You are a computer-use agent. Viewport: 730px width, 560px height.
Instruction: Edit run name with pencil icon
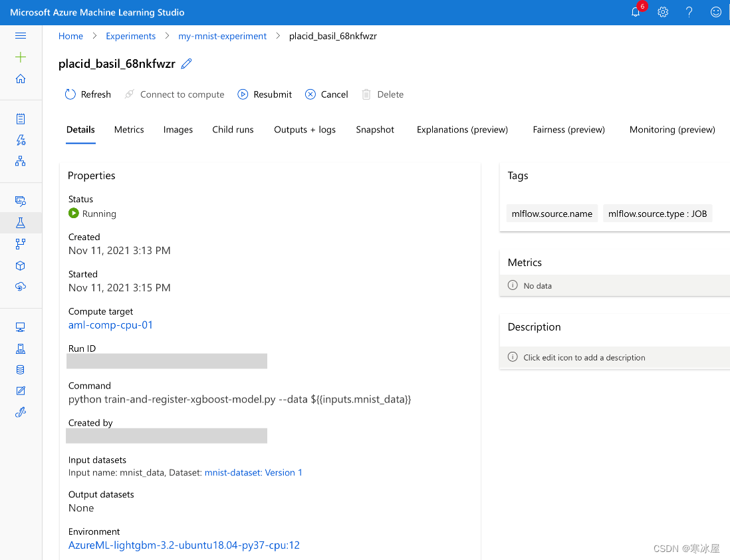[x=187, y=64]
